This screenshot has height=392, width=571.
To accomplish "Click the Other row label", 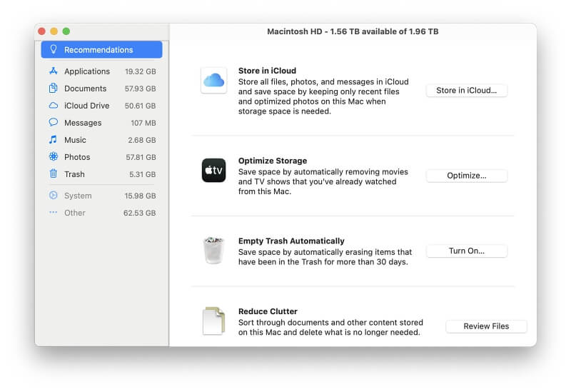I will coord(75,213).
